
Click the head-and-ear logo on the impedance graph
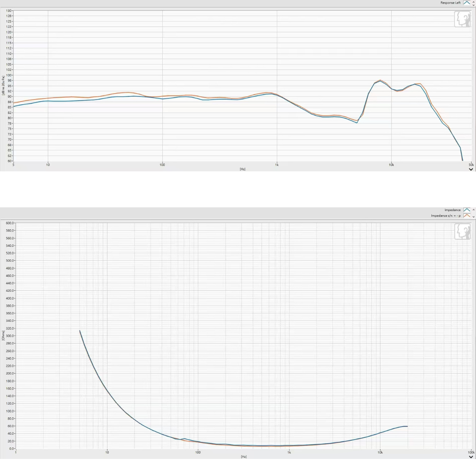462,231
